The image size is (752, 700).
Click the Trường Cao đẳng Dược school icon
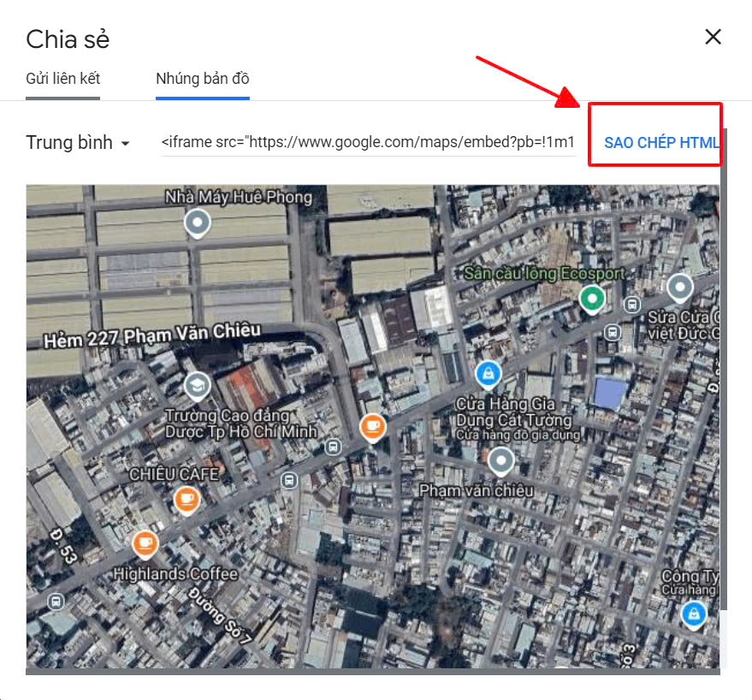coord(197,387)
